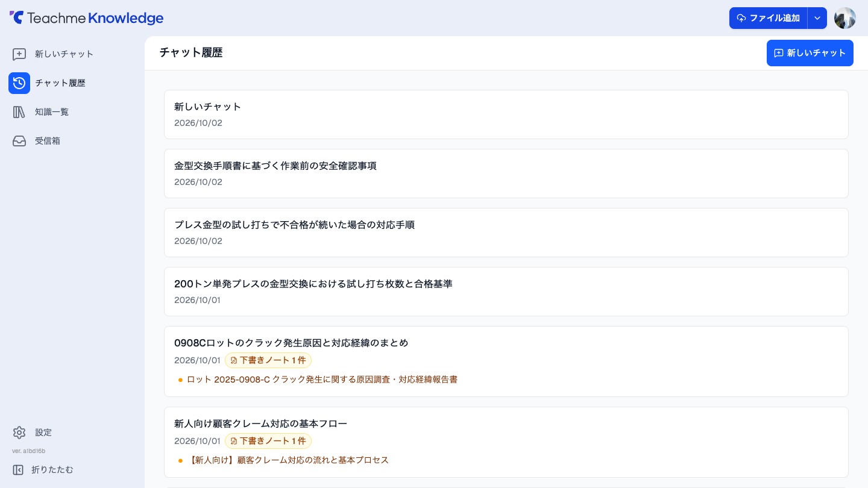Open the knowledge list books icon
This screenshot has width=868, height=488.
(x=19, y=112)
